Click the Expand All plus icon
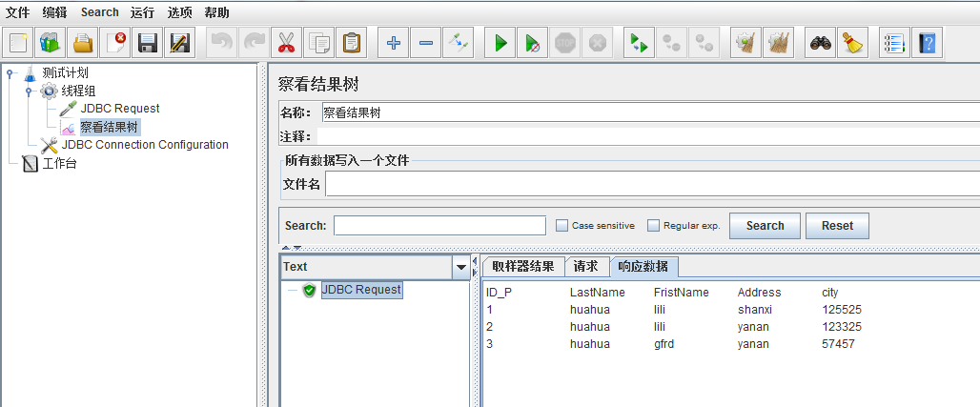980x407 pixels. pyautogui.click(x=393, y=43)
